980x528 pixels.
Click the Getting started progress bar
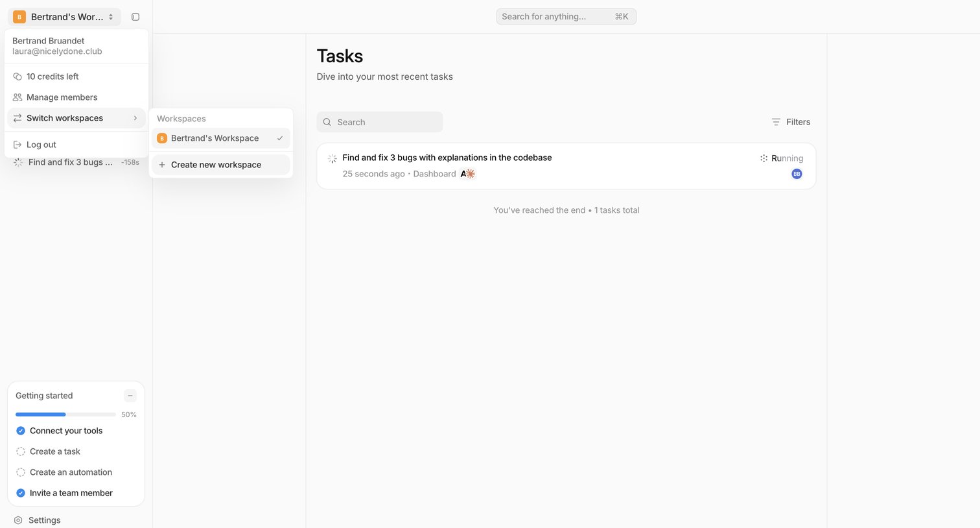65,414
